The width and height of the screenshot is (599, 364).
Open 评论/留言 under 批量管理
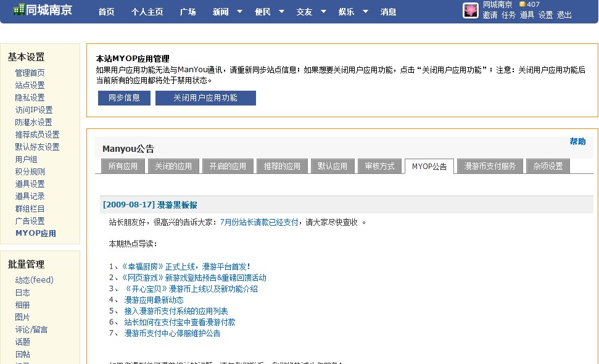(x=31, y=329)
